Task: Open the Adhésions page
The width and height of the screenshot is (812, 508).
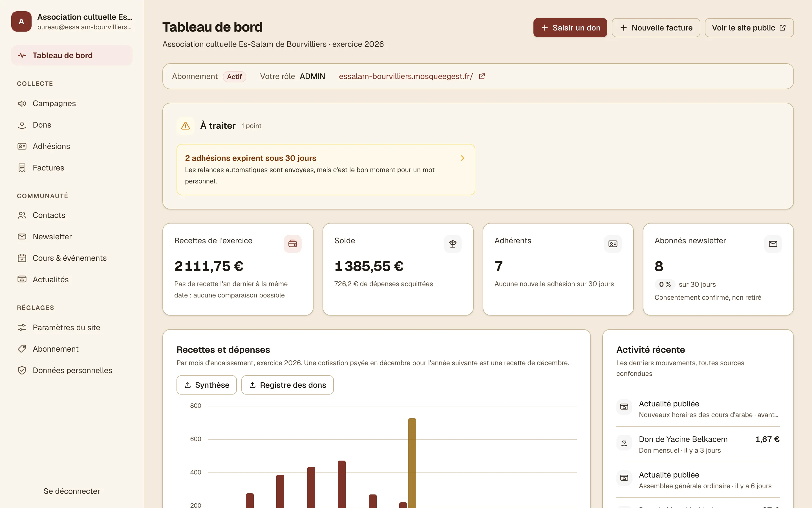Action: click(72, 146)
